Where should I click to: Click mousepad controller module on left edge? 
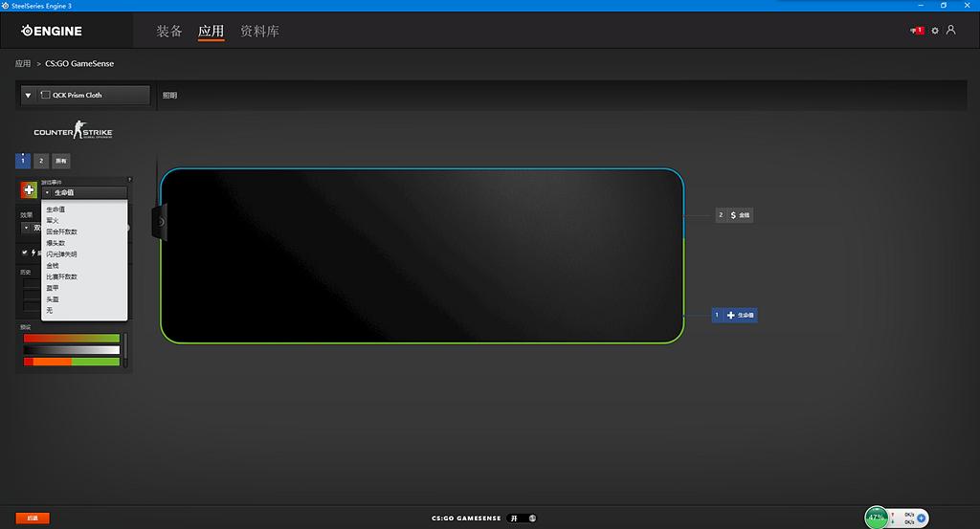[160, 222]
